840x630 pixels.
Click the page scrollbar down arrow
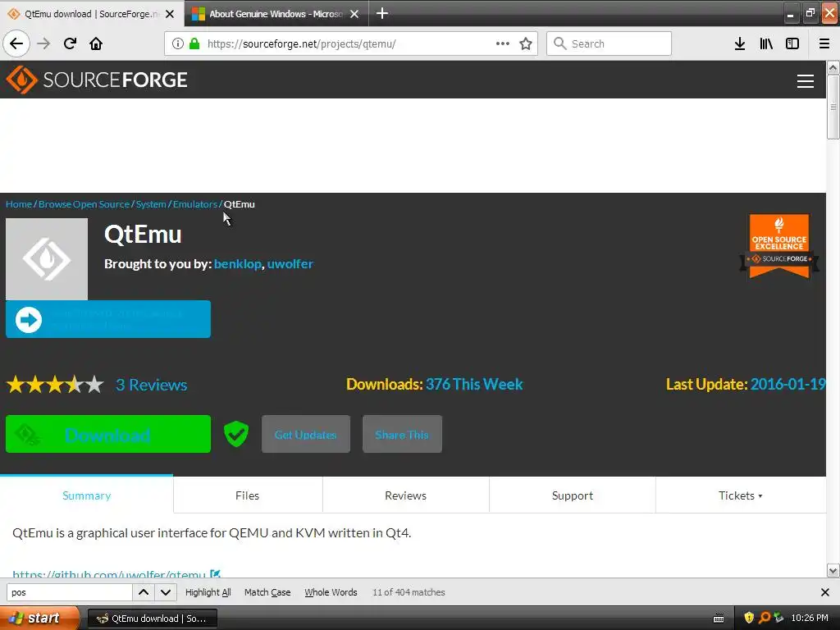click(x=833, y=571)
